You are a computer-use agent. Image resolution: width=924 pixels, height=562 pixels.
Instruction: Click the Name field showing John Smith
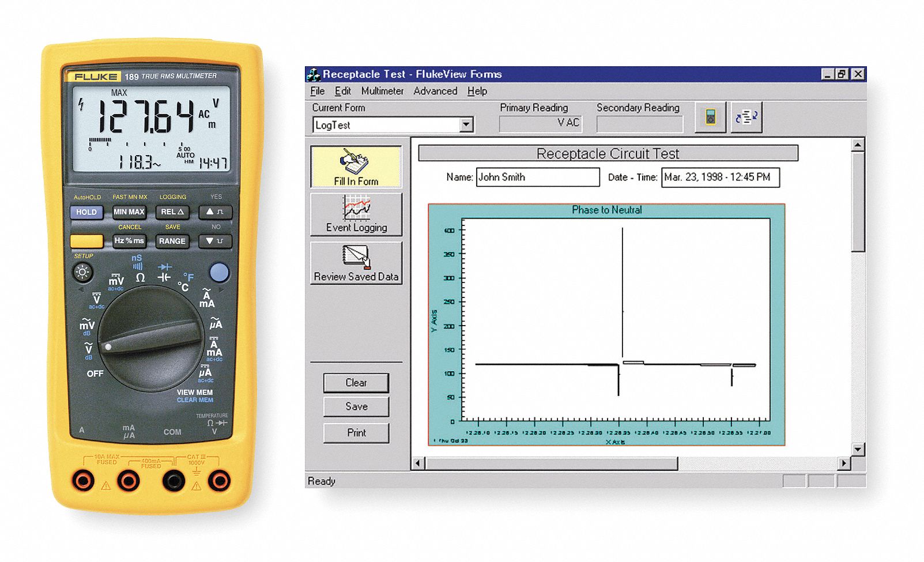tap(537, 178)
